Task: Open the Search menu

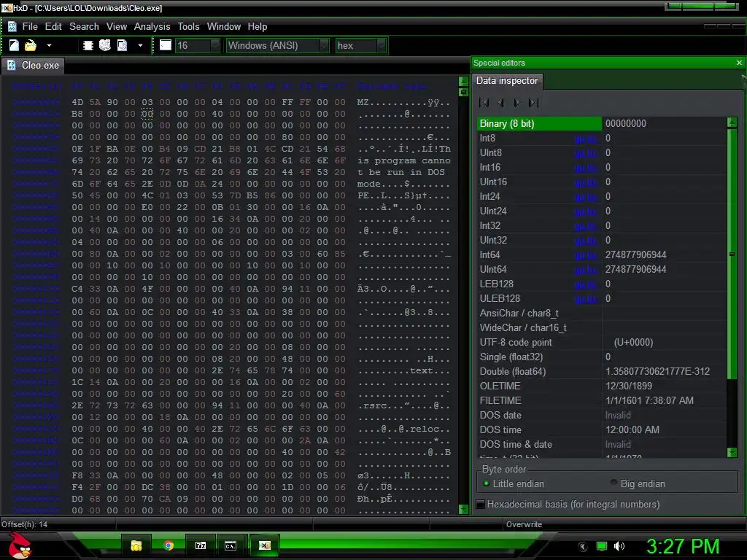Action: click(x=85, y=27)
